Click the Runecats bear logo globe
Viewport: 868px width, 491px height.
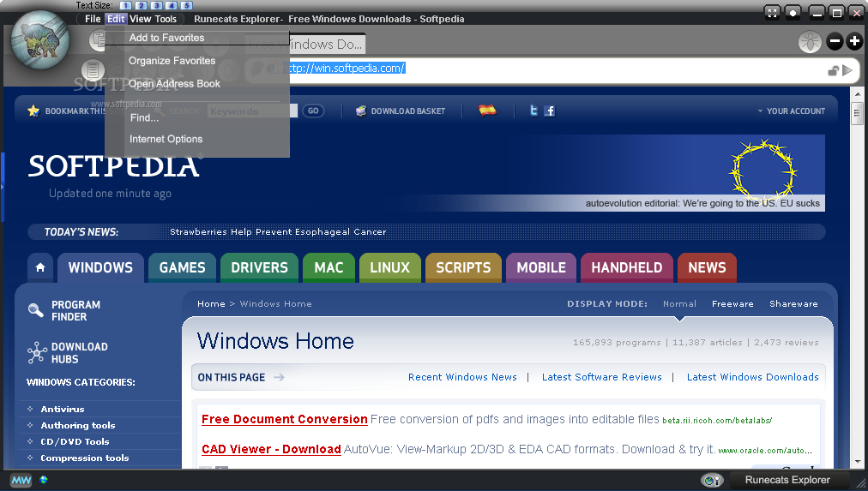(x=40, y=40)
